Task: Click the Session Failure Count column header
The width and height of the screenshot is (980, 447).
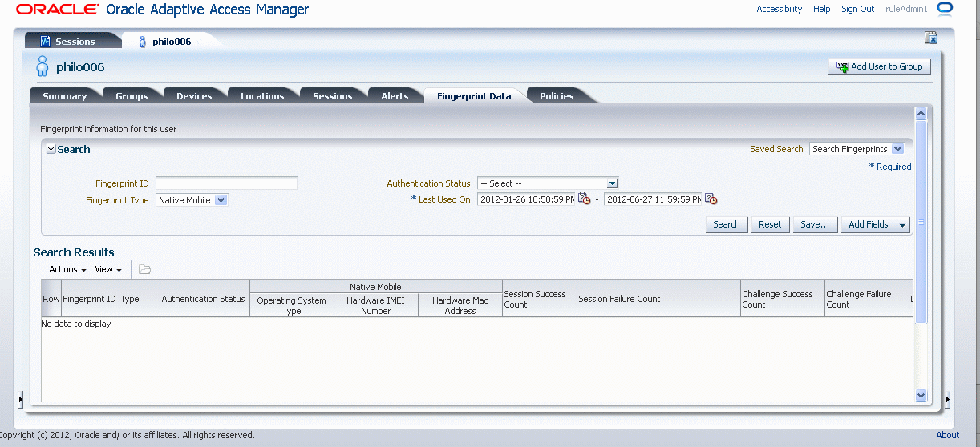Action: tap(658, 299)
